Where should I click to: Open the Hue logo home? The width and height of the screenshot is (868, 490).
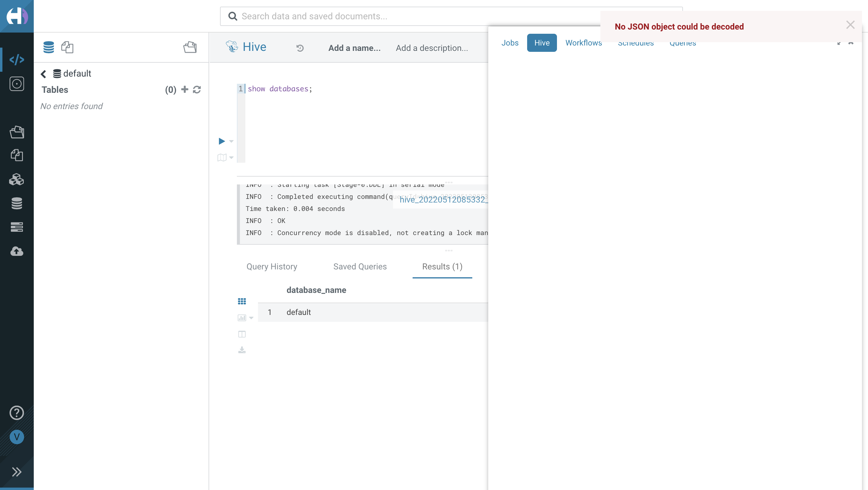pyautogui.click(x=17, y=16)
